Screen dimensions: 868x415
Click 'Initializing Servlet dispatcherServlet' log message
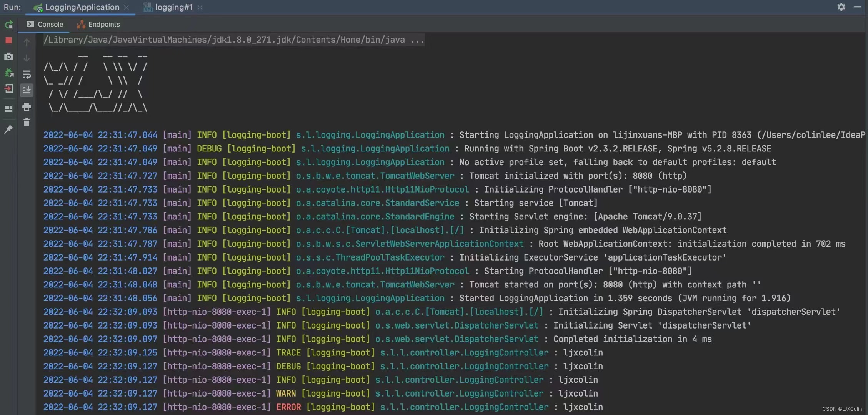click(652, 325)
